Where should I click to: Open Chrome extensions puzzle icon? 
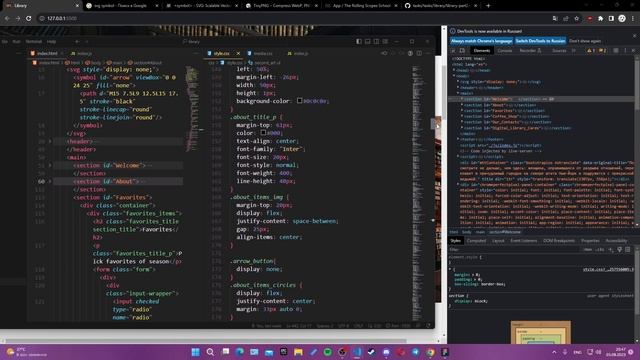coord(600,18)
